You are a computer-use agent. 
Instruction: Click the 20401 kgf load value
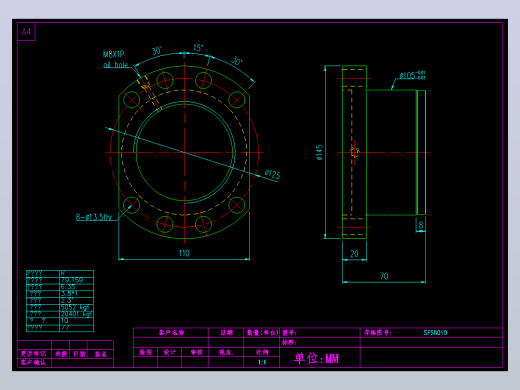pos(76,314)
